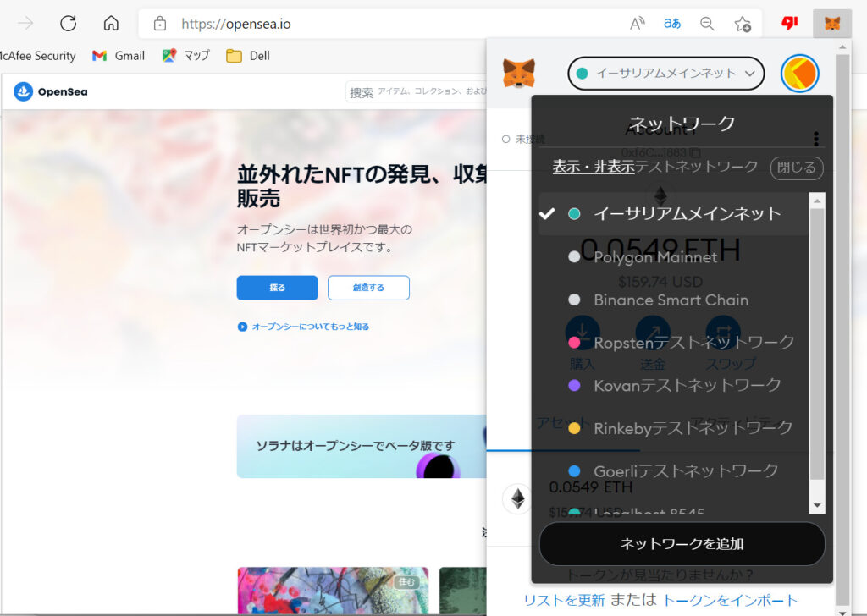
Task: Select Kovanテストネットワーク
Action: pyautogui.click(x=673, y=385)
